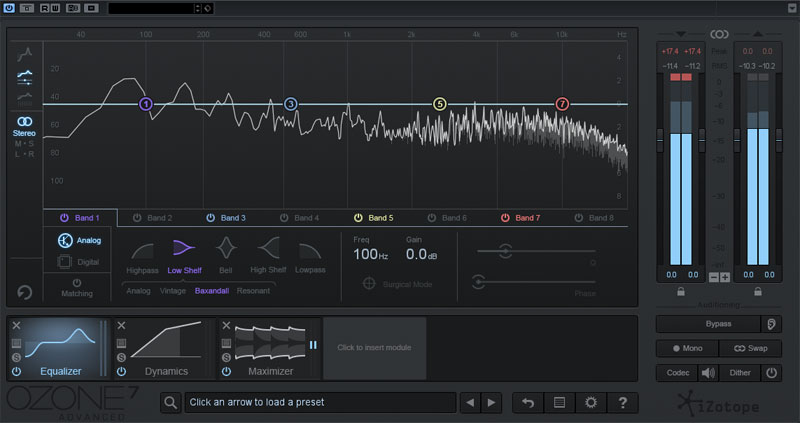Screen dimensions: 800x423
Task: Toggle the plugin power button in host toolbar
Action: (9, 8)
